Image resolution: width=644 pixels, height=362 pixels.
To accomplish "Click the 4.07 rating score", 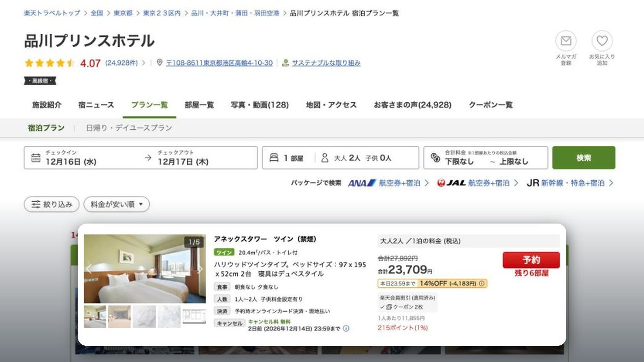I will [x=90, y=63].
